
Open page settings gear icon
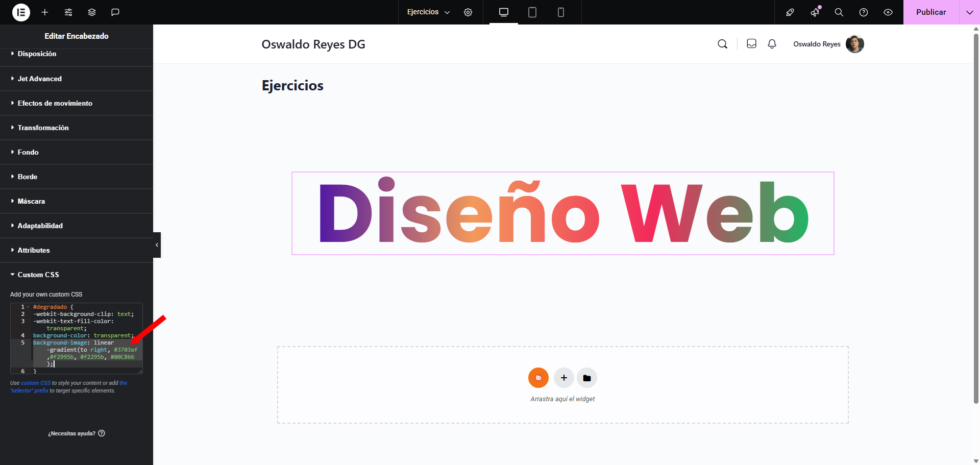[x=468, y=12]
